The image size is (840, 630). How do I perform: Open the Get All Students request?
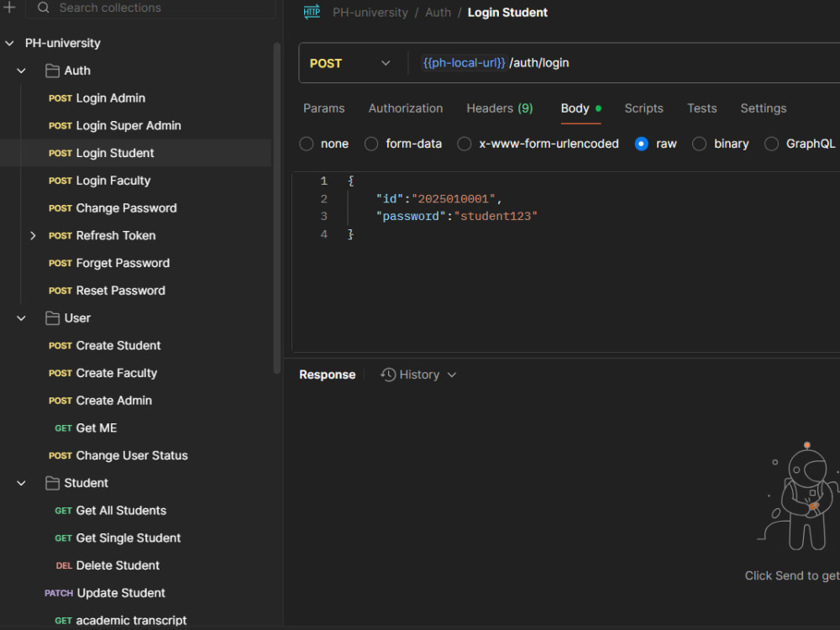(110, 511)
